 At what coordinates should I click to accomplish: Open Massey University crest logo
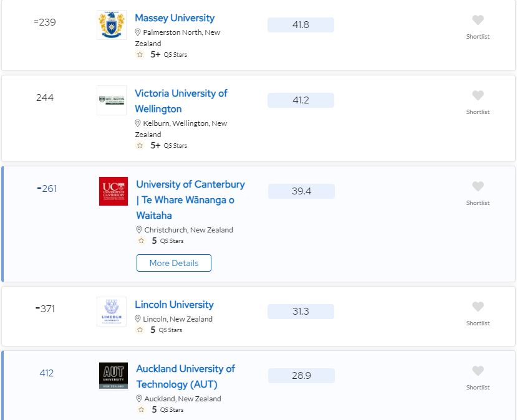click(x=112, y=25)
